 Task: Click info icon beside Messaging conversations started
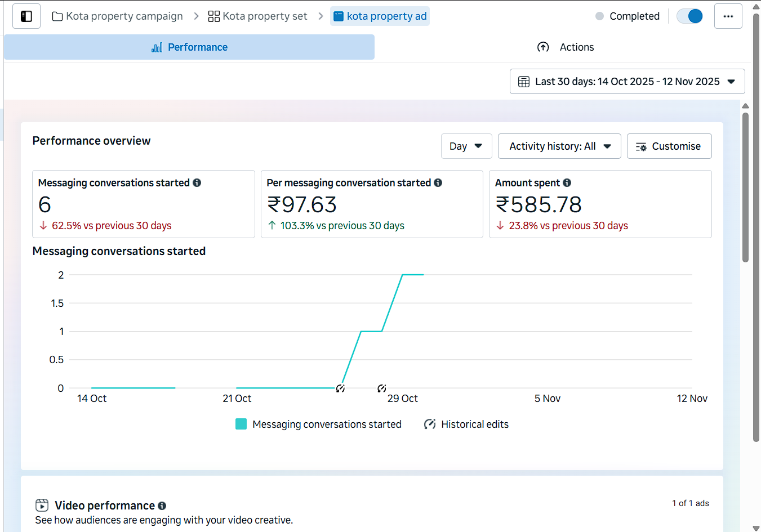[x=197, y=182]
